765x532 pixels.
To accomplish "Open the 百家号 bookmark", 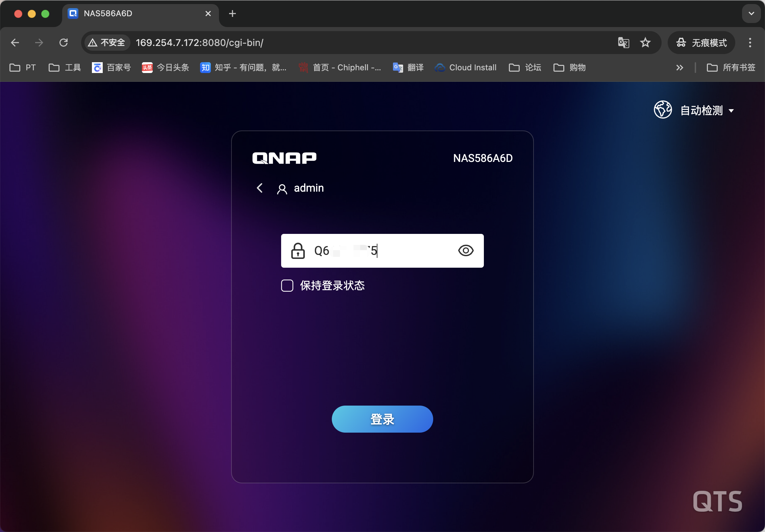I will click(112, 68).
